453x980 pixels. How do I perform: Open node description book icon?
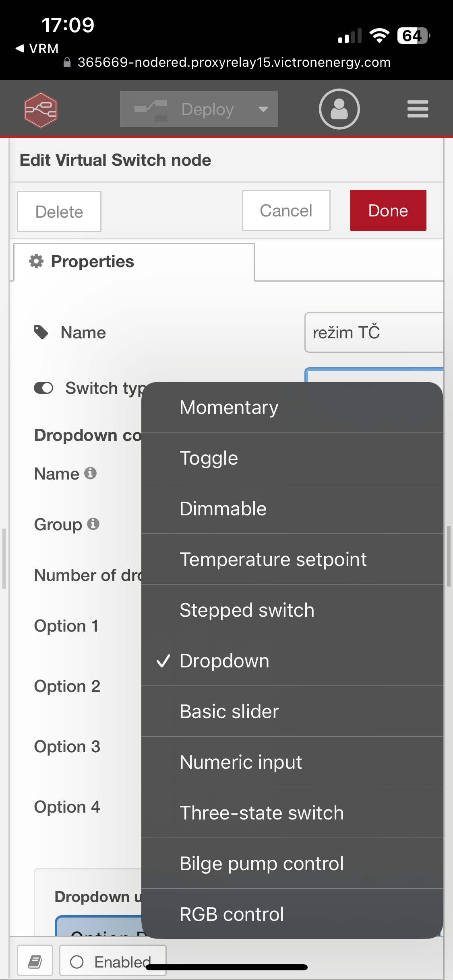35,962
